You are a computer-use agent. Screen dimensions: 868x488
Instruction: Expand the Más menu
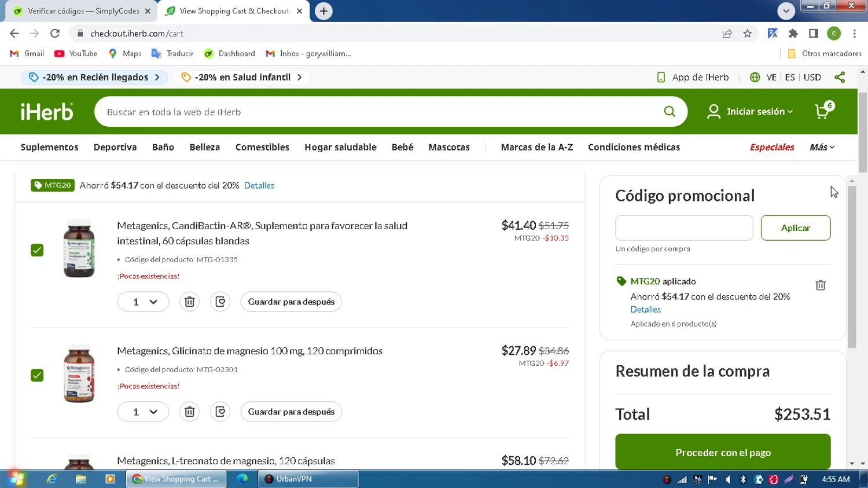822,147
